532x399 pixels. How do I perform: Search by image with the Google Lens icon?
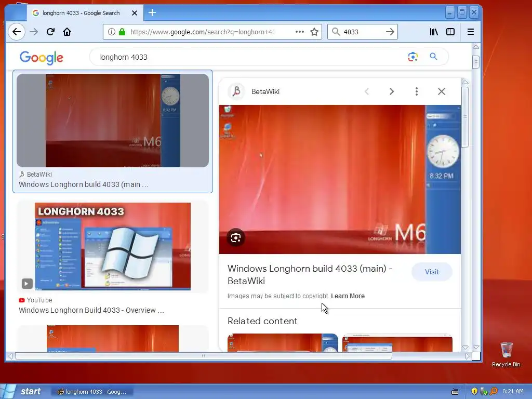click(x=413, y=57)
